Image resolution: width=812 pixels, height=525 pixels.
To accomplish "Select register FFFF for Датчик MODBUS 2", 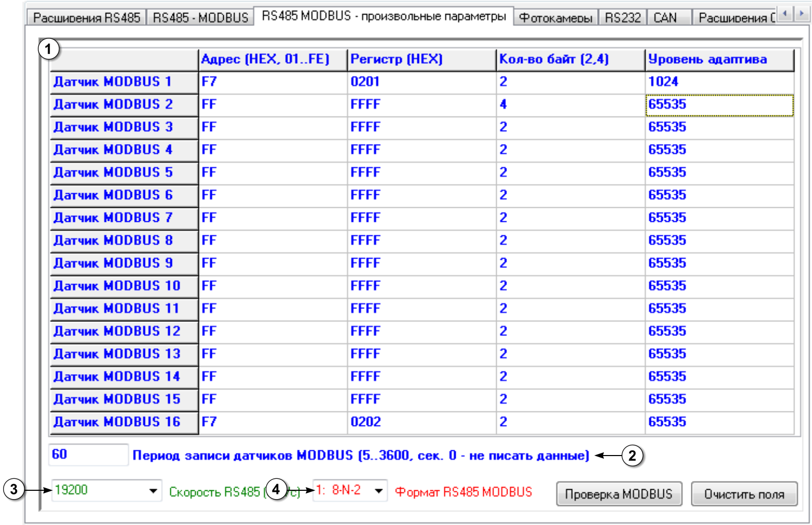I will click(x=422, y=105).
